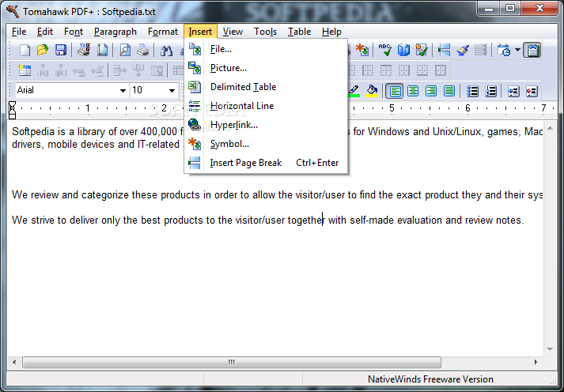Open the Paragraph menu
The height and width of the screenshot is (392, 564).
[x=115, y=32]
